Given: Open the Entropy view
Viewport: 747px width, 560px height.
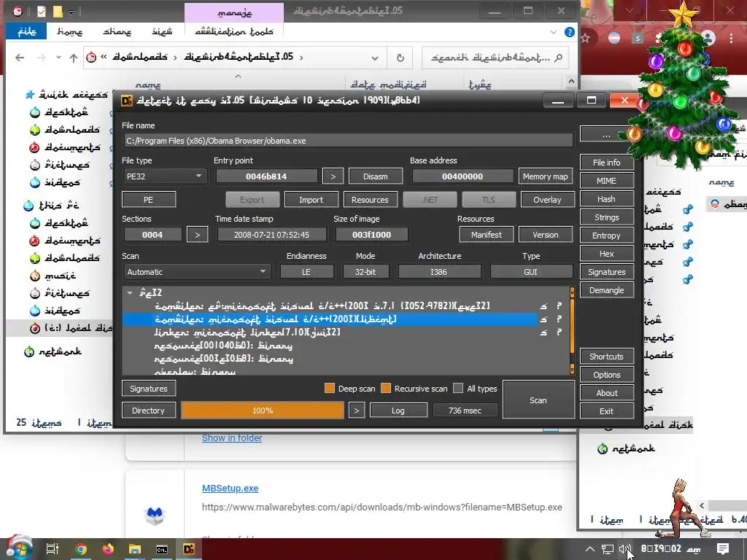Looking at the screenshot, I should click(x=606, y=236).
